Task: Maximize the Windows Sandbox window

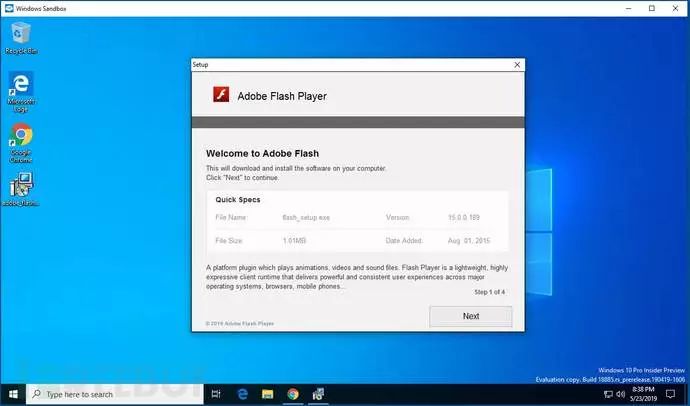Action: (652, 8)
